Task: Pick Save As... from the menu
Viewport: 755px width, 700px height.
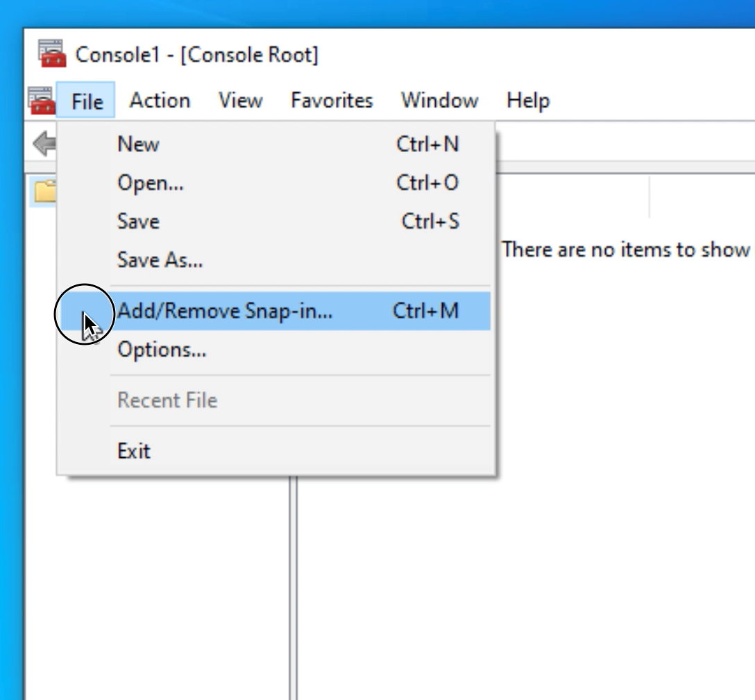Action: click(160, 261)
